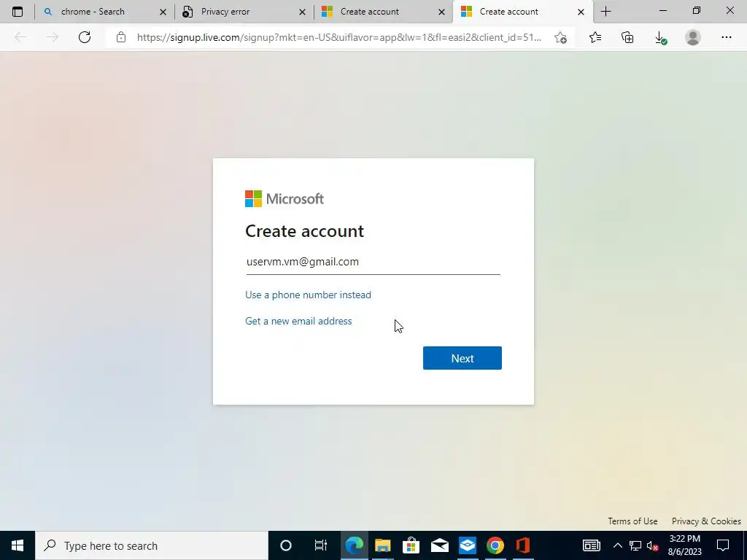Open Office app from taskbar
The width and height of the screenshot is (747, 560).
click(523, 545)
